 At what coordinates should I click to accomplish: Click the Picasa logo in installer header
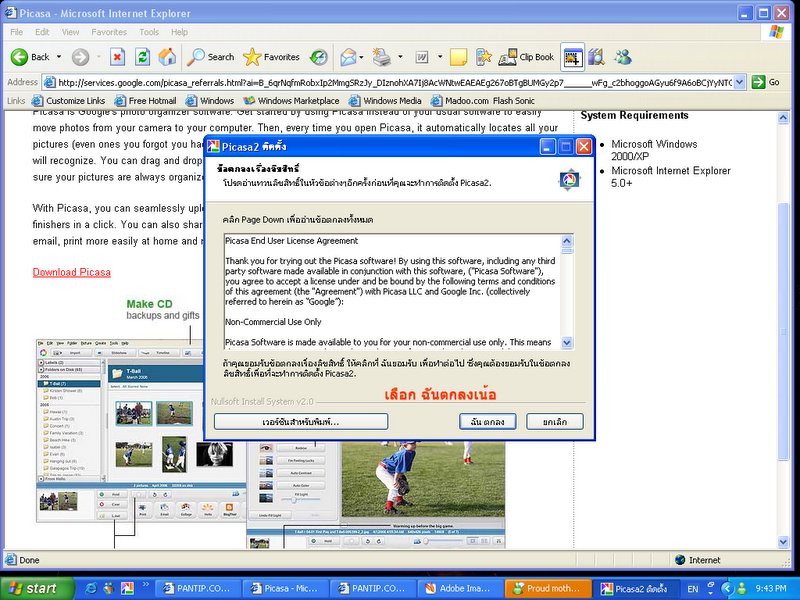(569, 180)
